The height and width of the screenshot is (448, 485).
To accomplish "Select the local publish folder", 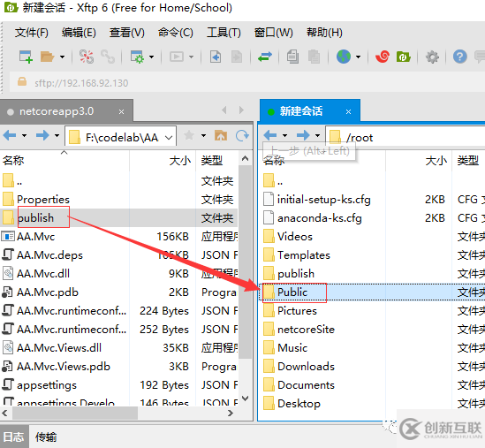I will tap(35, 217).
